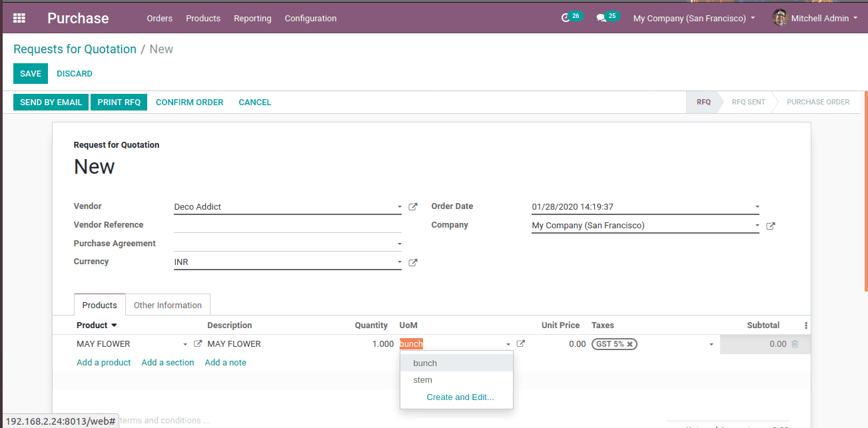This screenshot has width=868, height=428.
Task: Click the Quantity column header
Action: tap(371, 325)
